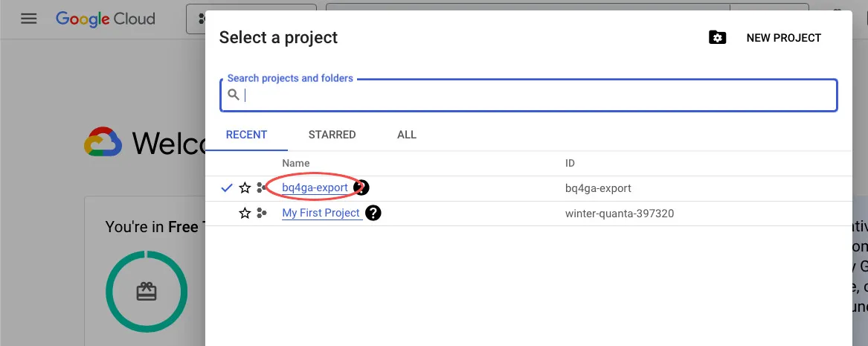
Task: Open the hamburger navigation menu
Action: tap(29, 19)
